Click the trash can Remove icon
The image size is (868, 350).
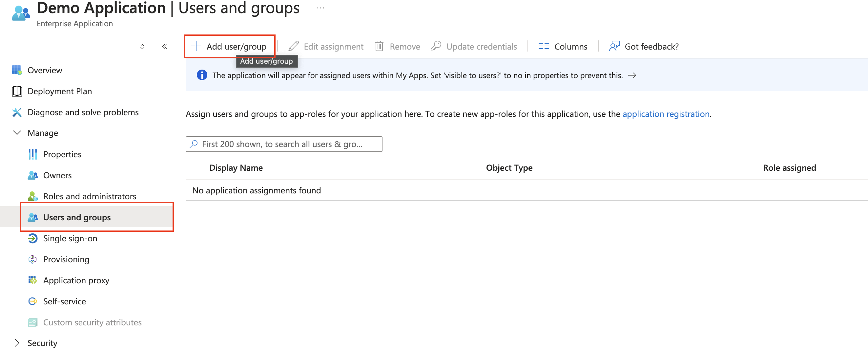pos(380,46)
